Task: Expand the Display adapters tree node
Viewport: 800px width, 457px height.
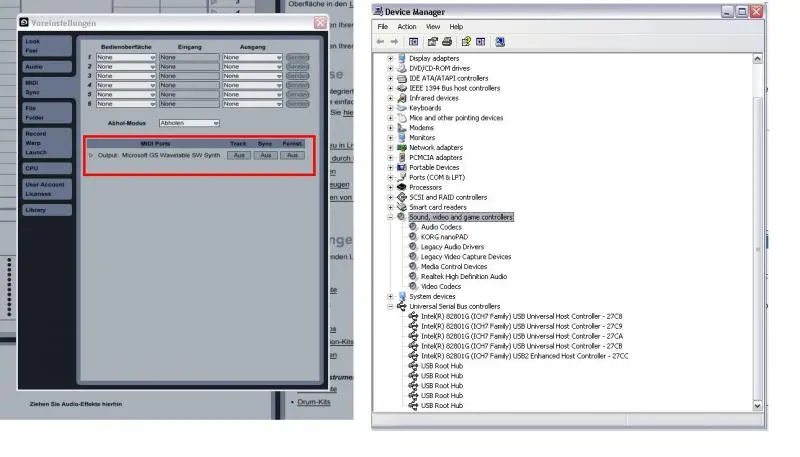Action: (x=390, y=58)
